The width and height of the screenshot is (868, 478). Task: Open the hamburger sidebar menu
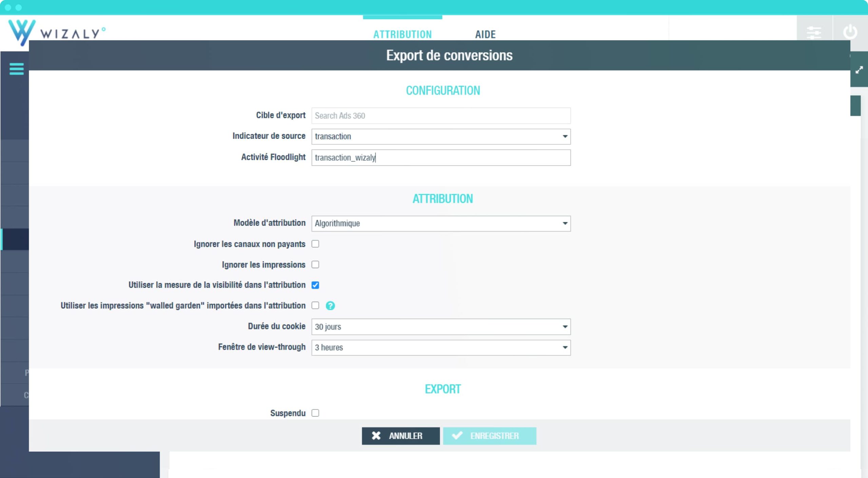16,69
